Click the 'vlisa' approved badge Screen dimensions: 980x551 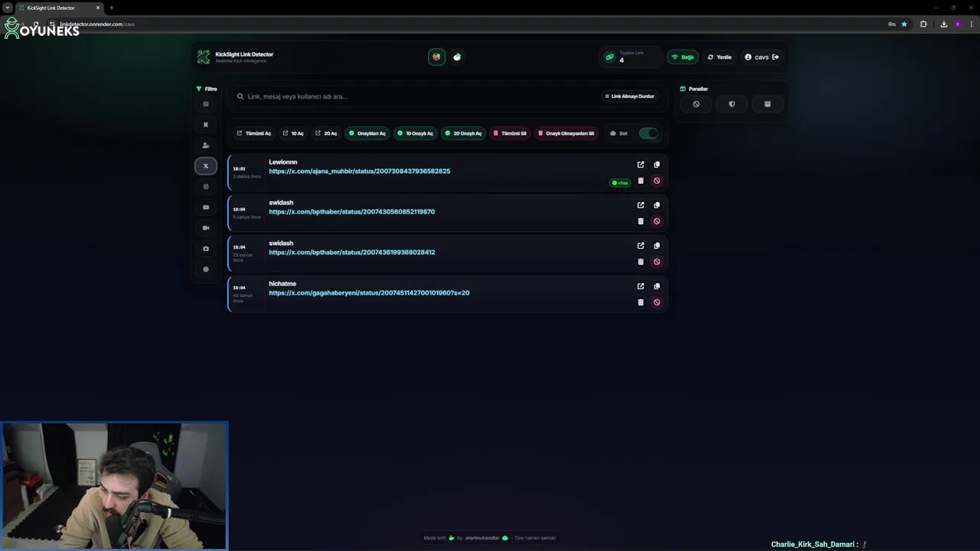[619, 183]
